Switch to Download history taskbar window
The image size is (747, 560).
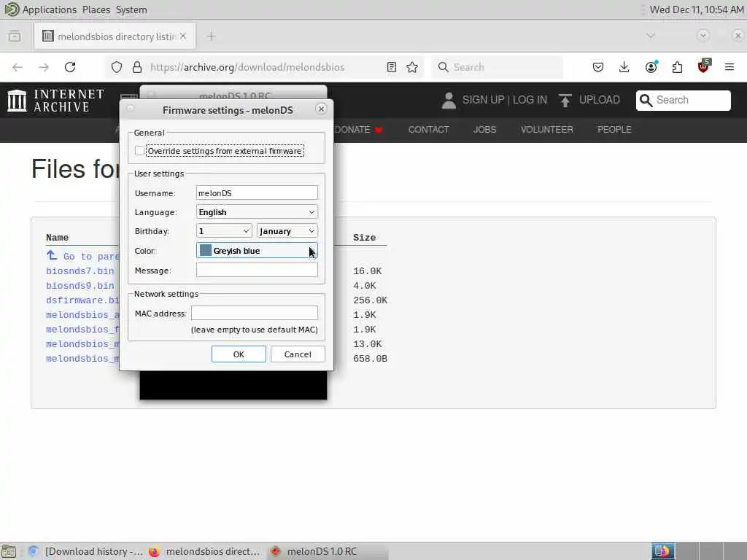[86, 551]
